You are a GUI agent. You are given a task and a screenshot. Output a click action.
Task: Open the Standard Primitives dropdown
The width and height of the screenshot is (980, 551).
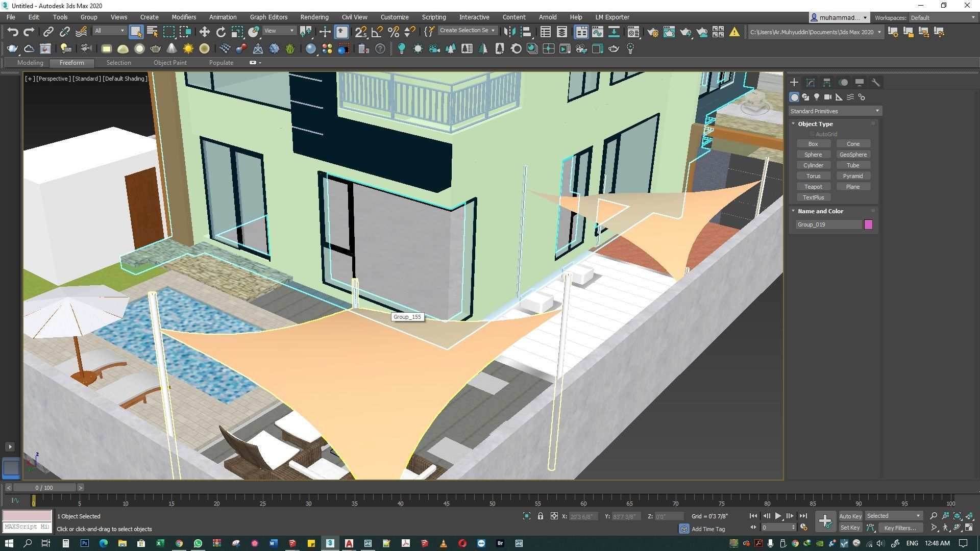click(x=834, y=111)
